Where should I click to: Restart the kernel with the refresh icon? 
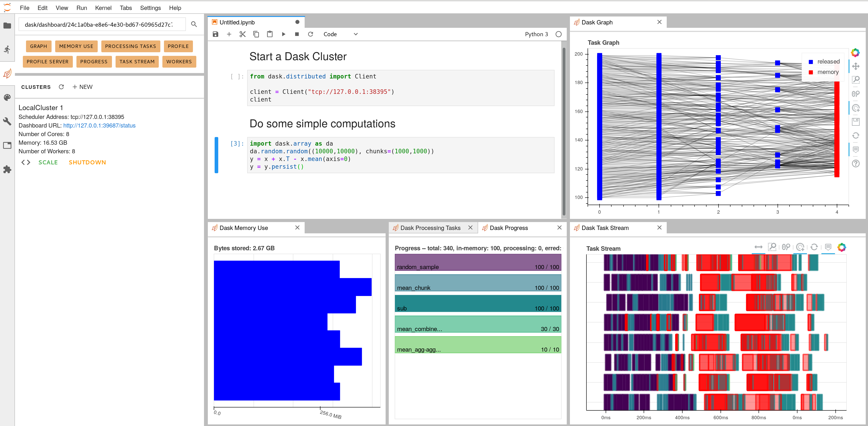[310, 34]
